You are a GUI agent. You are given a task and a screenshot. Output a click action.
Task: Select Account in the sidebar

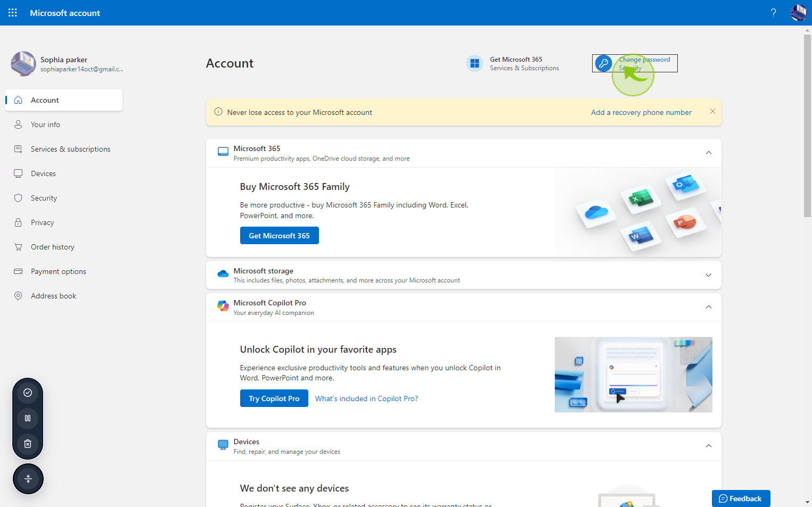coord(64,100)
